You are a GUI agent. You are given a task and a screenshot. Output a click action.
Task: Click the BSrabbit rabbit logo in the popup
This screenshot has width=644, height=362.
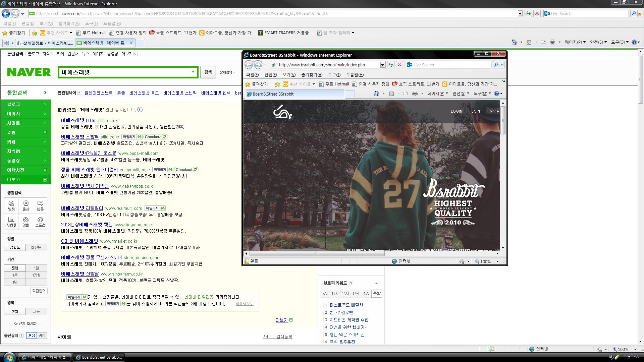pos(282,112)
